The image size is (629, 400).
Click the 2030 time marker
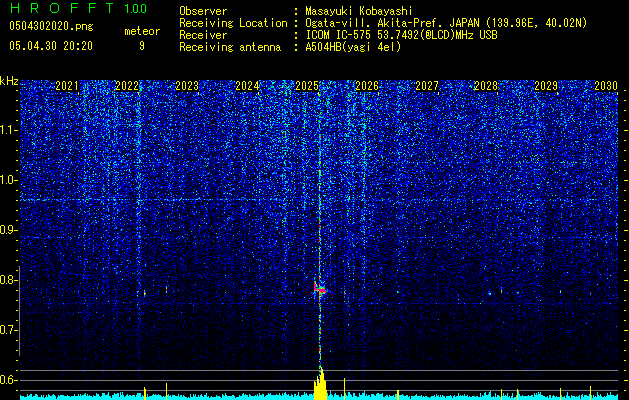coord(606,86)
